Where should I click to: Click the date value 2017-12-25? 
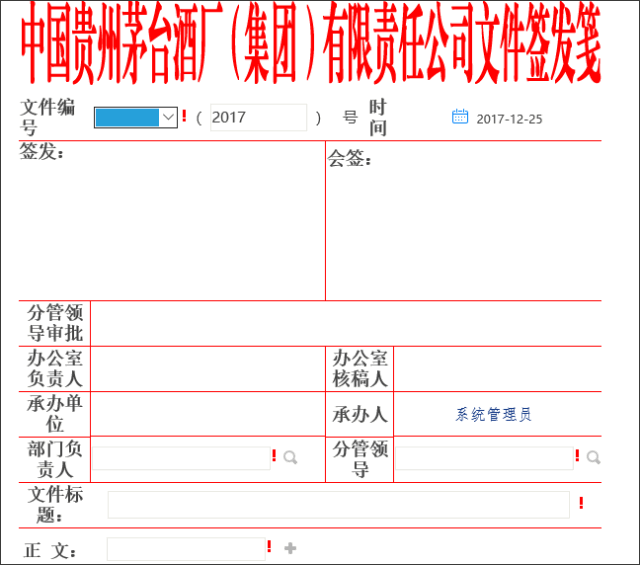[509, 119]
